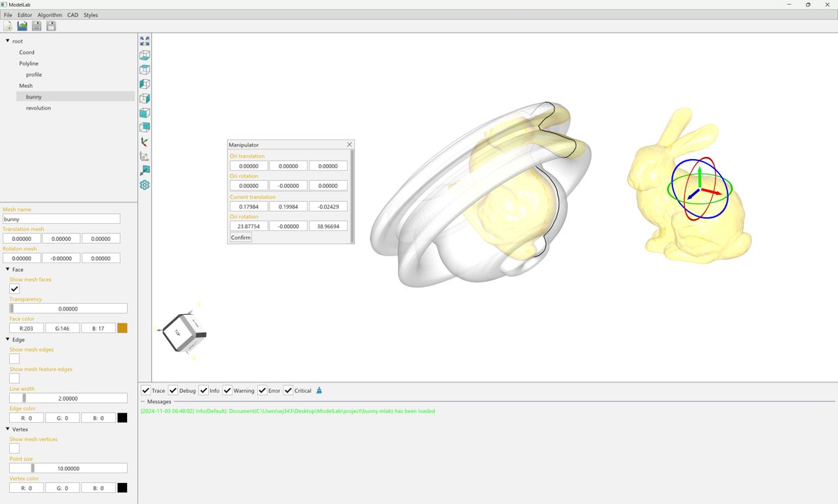This screenshot has width=838, height=504.
Task: Click the Line width slider
Action: click(x=68, y=398)
